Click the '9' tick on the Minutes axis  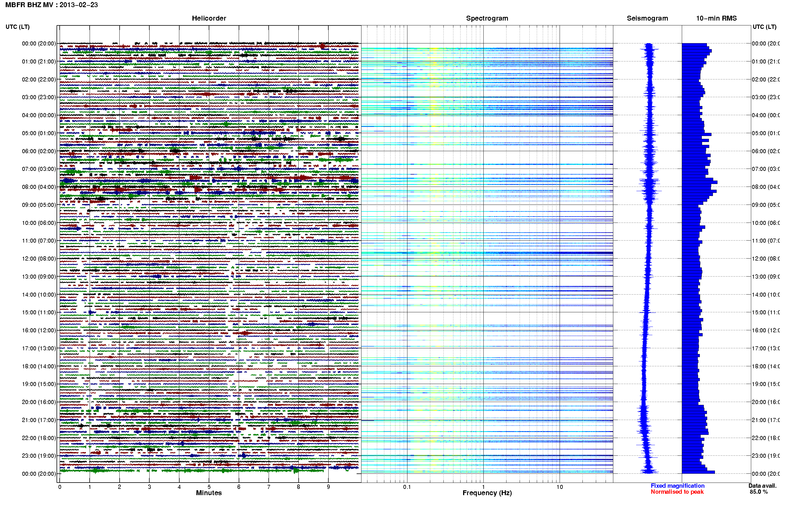point(328,487)
